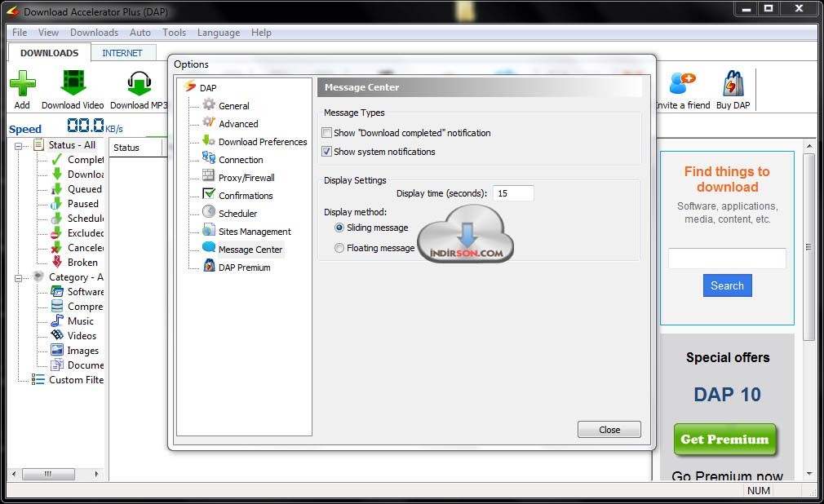Viewport: 824px width, 504px height.
Task: Click the green Add download icon
Action: 23,83
